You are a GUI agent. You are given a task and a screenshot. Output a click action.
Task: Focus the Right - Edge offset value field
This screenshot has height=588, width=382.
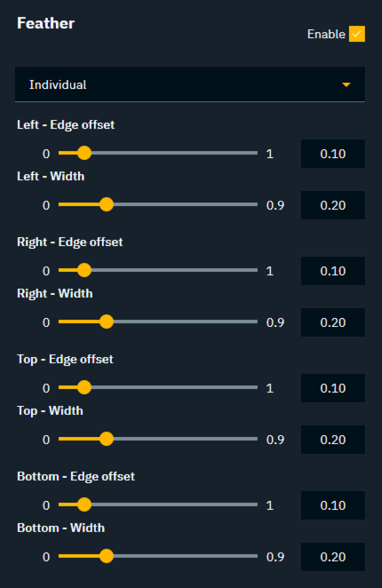tap(333, 271)
